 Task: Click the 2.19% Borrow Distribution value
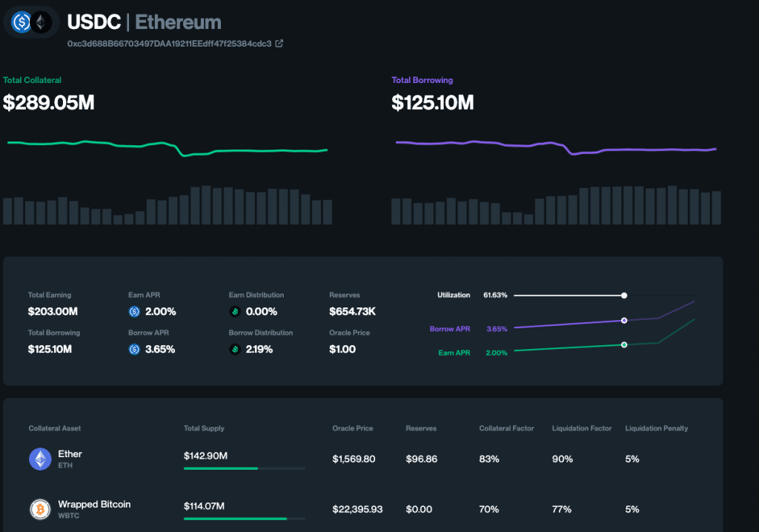(259, 350)
